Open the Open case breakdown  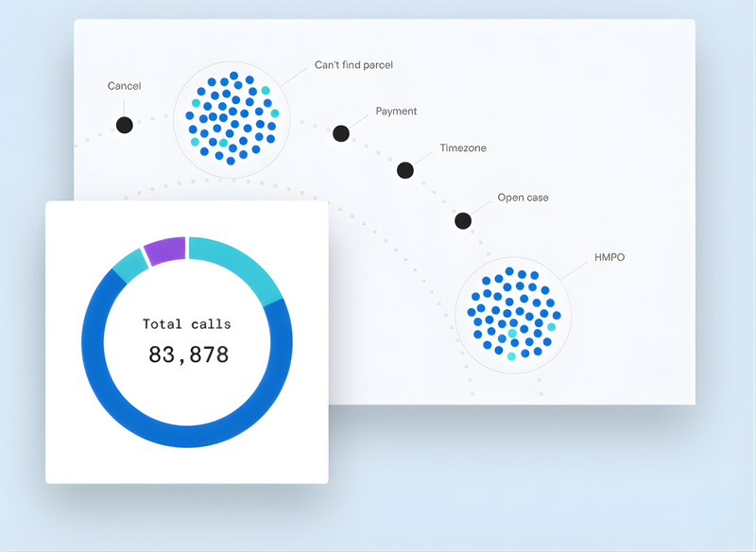(x=521, y=197)
